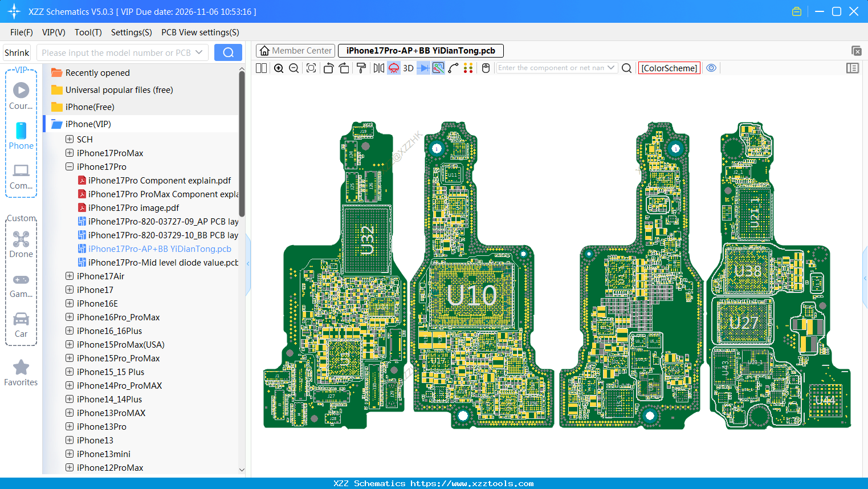
Task: Click the model number search input field
Action: click(117, 52)
